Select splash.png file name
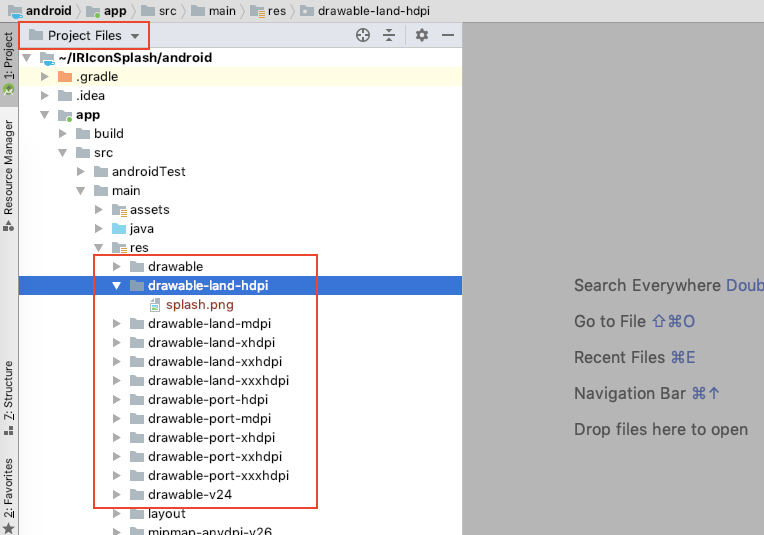 (x=200, y=305)
